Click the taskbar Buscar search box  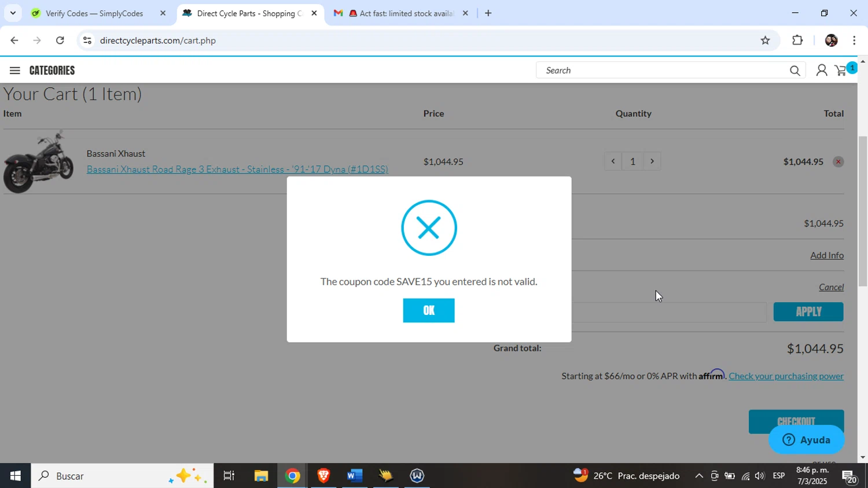pos(122,476)
